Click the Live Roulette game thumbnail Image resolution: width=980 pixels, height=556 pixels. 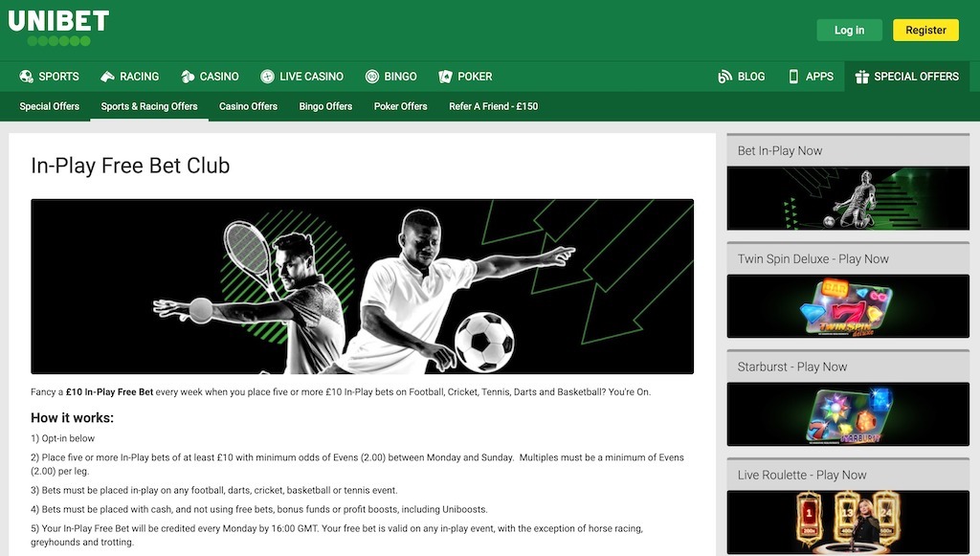pos(848,523)
